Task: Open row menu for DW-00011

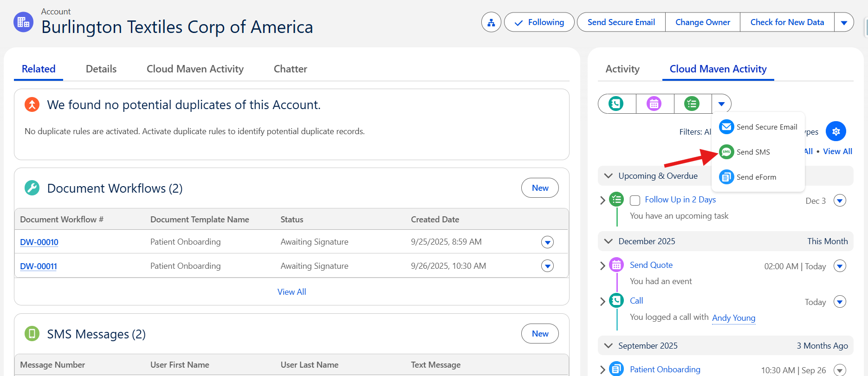Action: (x=548, y=266)
